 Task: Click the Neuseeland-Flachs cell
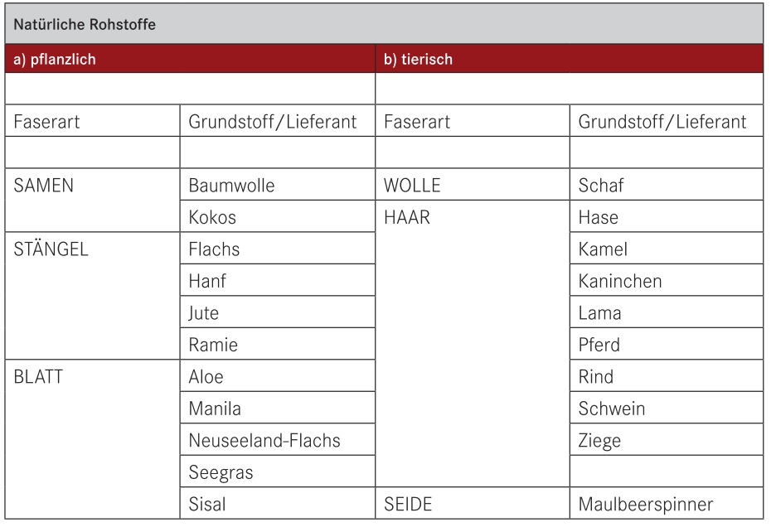[278, 439]
